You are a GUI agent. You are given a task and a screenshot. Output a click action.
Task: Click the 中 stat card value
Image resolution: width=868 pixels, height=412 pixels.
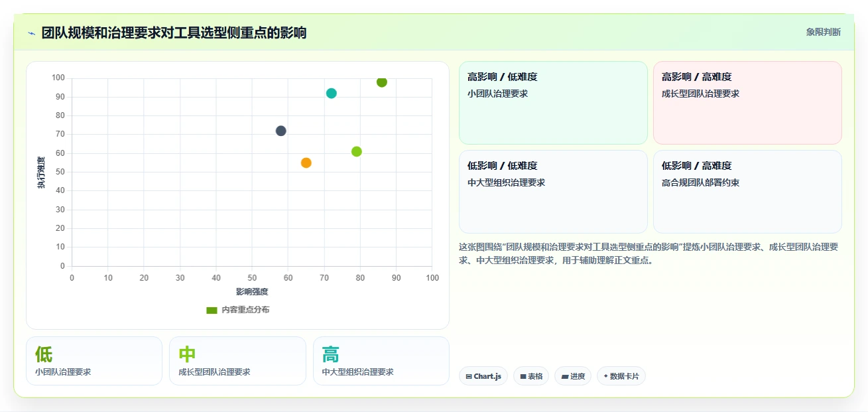(188, 354)
